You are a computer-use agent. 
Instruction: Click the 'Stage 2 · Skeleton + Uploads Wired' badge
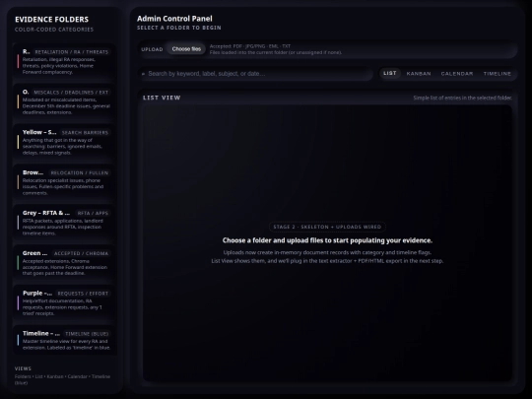tap(327, 227)
